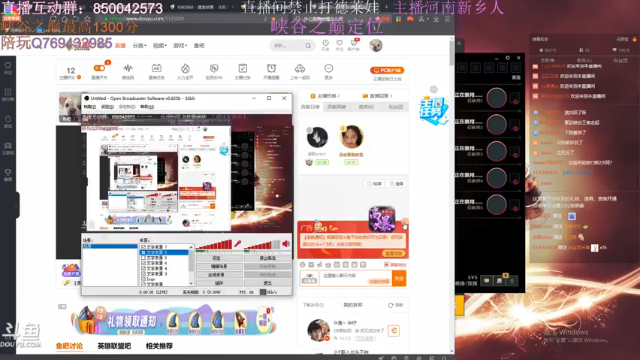Toggle checkbox of highlighted OBS source row

point(143,252)
